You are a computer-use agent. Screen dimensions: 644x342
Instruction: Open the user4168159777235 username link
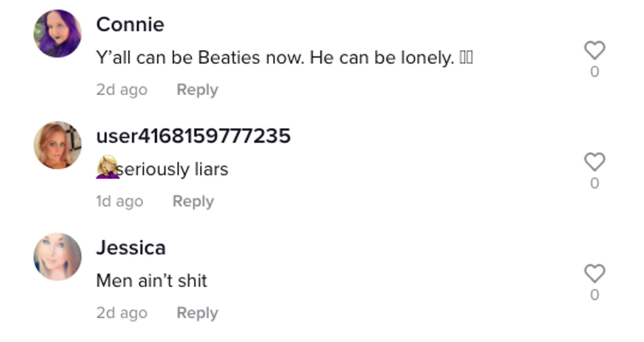[x=193, y=136]
